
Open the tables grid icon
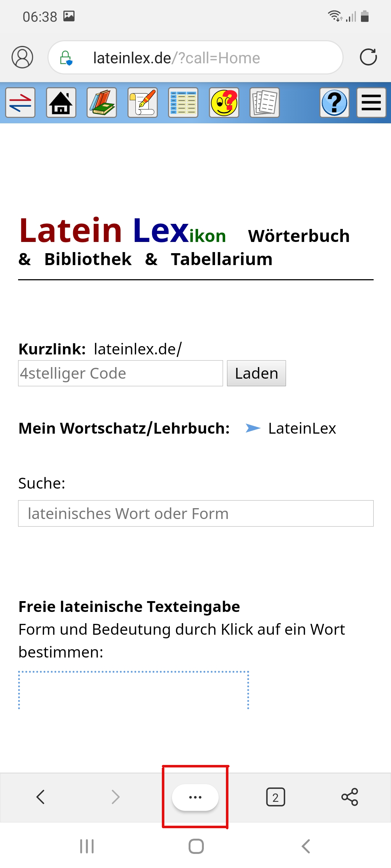click(183, 103)
